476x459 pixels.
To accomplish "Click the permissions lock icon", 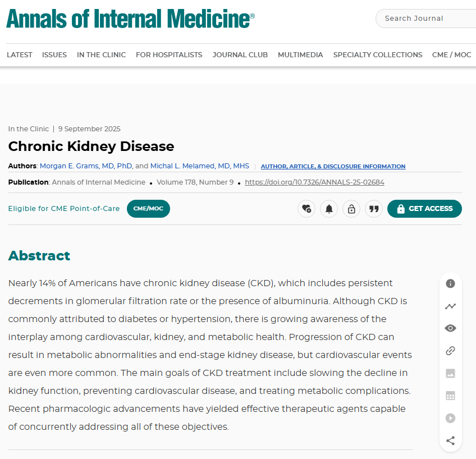I will [x=351, y=209].
